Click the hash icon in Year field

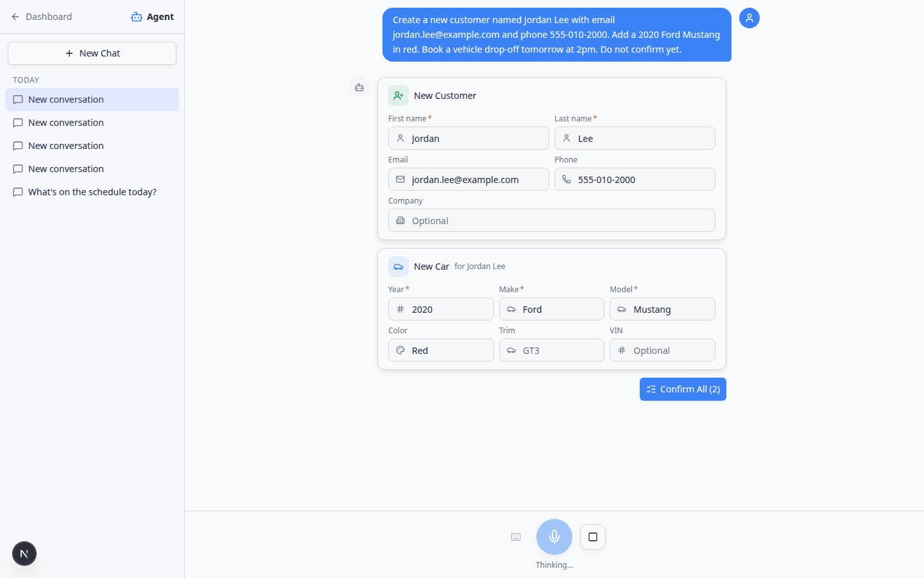400,309
